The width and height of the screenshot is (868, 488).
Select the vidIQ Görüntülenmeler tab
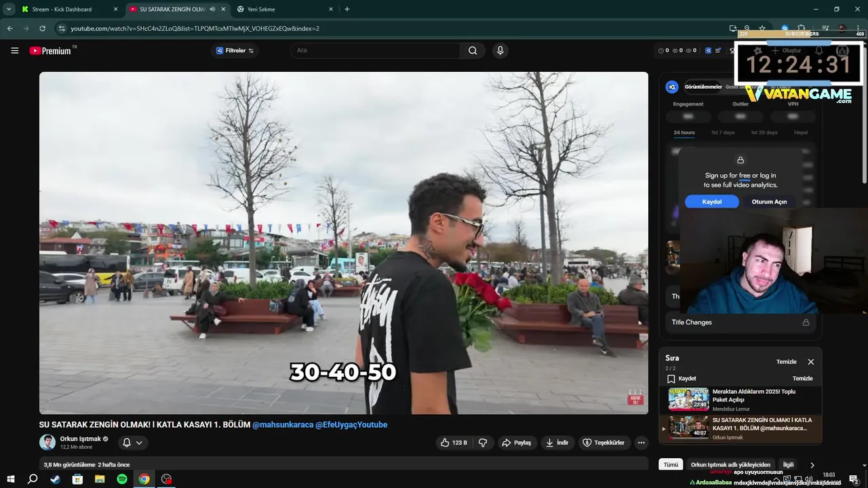[703, 87]
